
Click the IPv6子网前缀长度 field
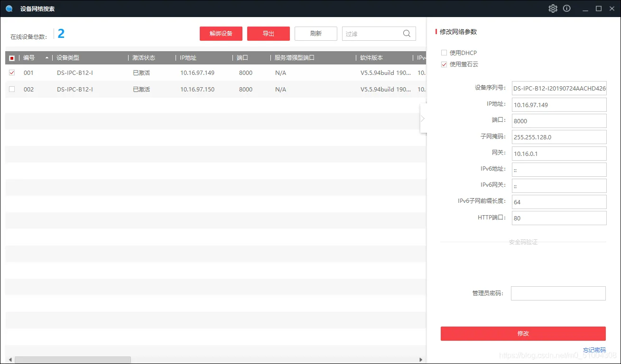(559, 202)
